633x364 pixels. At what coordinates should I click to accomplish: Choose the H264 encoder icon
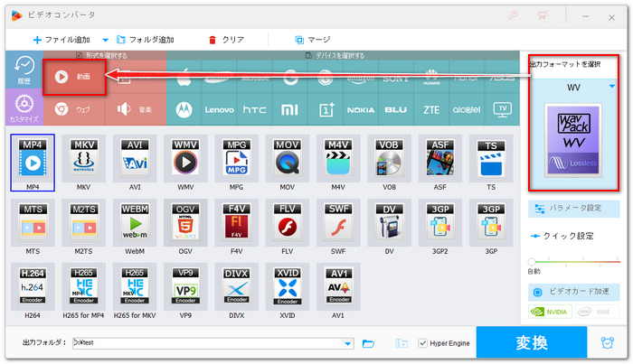(33, 287)
